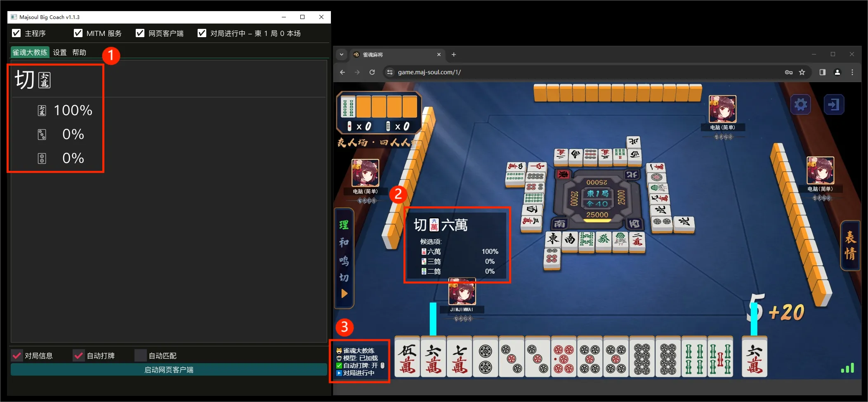868x402 pixels.
Task: Select the four-bamboo tile in hand
Action: click(694, 357)
